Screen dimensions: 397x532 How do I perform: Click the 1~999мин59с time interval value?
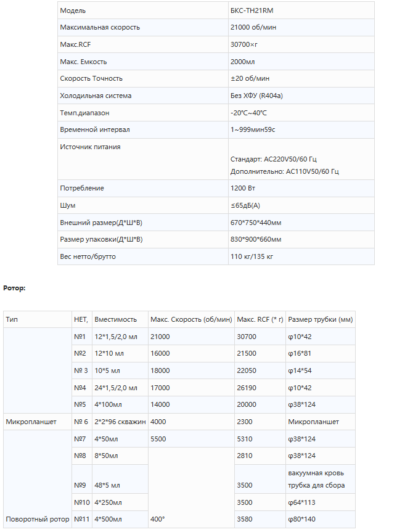click(x=253, y=130)
